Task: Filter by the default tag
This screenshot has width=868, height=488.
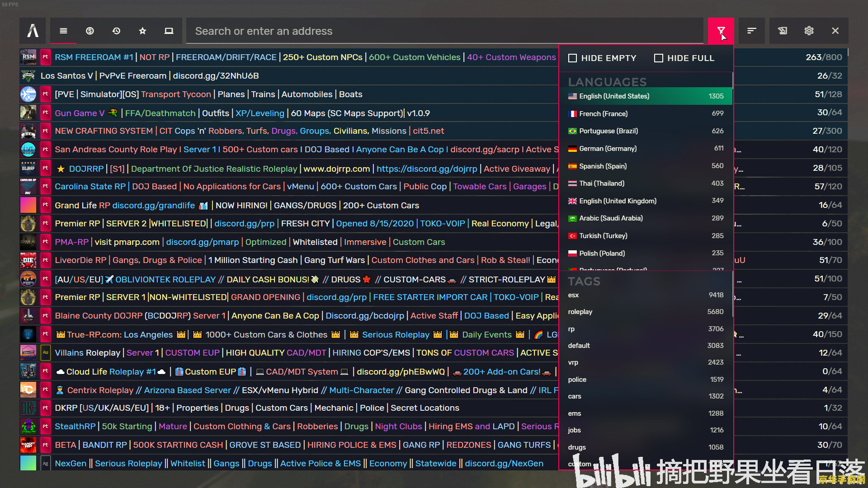Action: 646,346
